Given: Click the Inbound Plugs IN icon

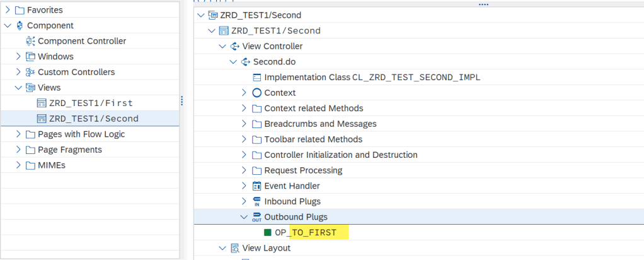Looking at the screenshot, I should 256,201.
